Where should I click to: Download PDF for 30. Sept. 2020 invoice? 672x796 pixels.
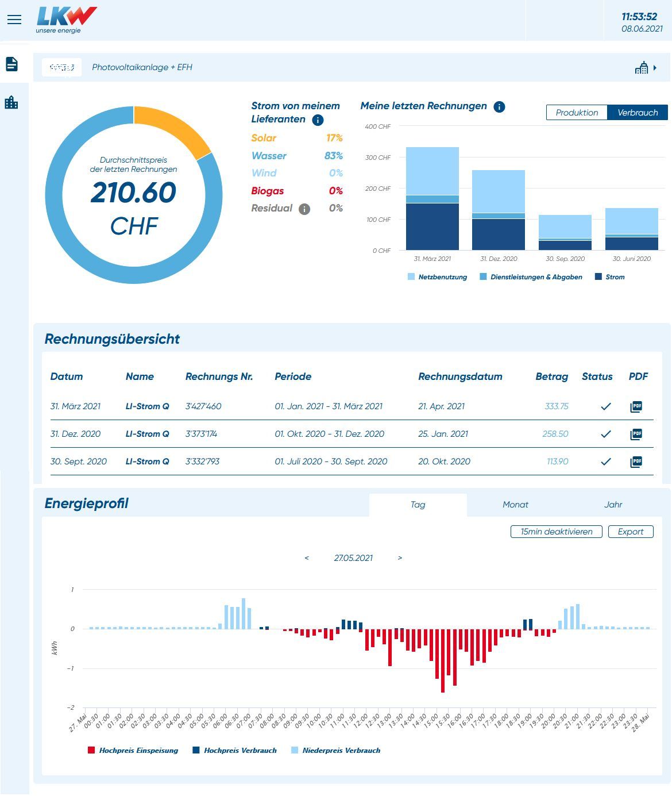pos(636,462)
